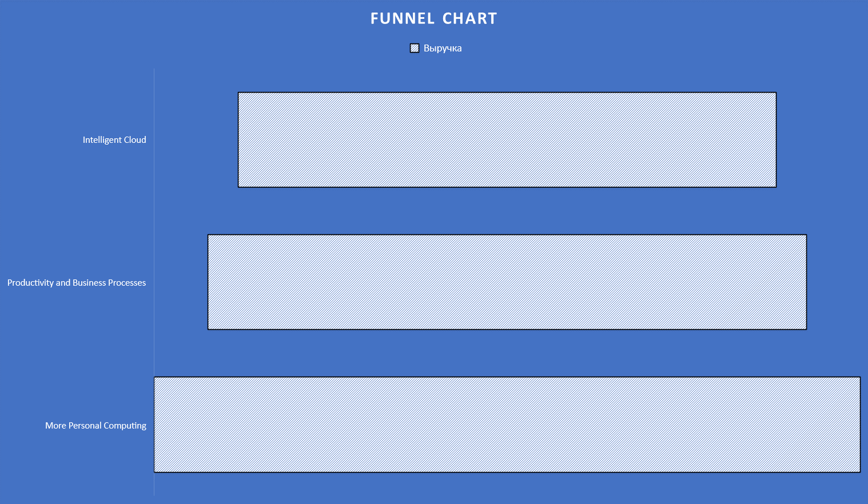Click the More Personal Computing axis label
868x504 pixels.
coord(95,426)
